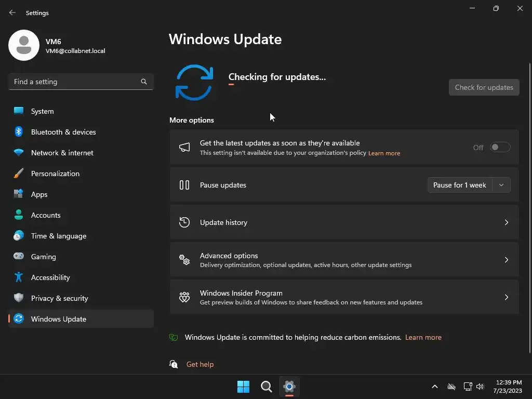Expand the Pause for 1 week dropdown arrow
The height and width of the screenshot is (399, 532).
(x=501, y=185)
